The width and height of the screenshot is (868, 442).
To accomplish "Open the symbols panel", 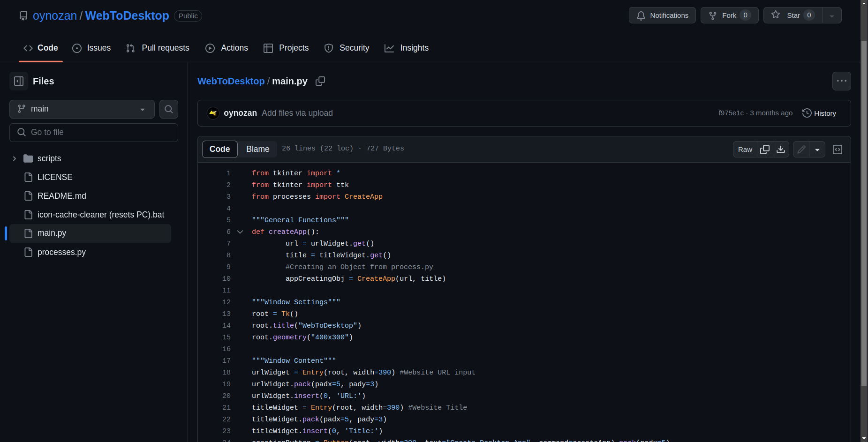I will pos(838,150).
